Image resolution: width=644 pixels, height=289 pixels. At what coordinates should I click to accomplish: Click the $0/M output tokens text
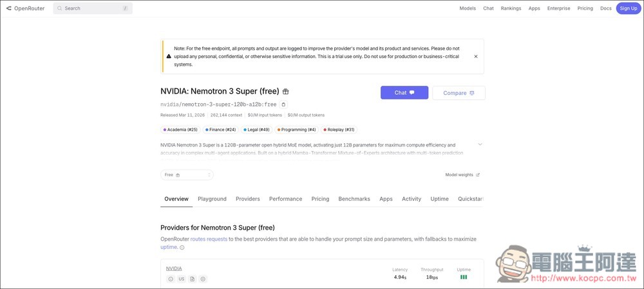pos(306,115)
